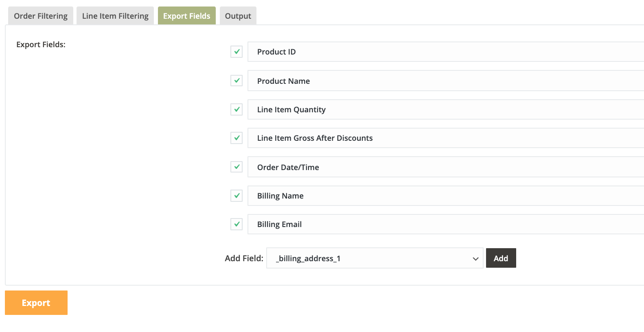Click the Add button
This screenshot has height=332, width=644.
tap(501, 258)
